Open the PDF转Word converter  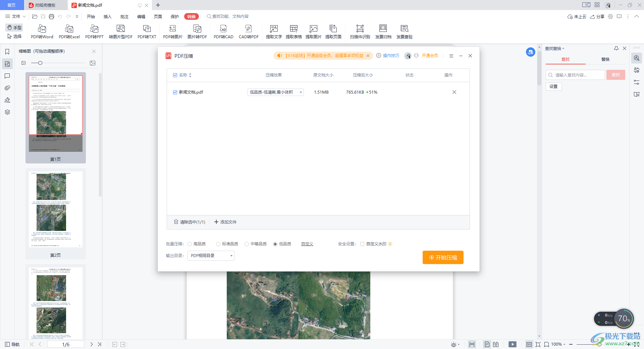tap(42, 32)
